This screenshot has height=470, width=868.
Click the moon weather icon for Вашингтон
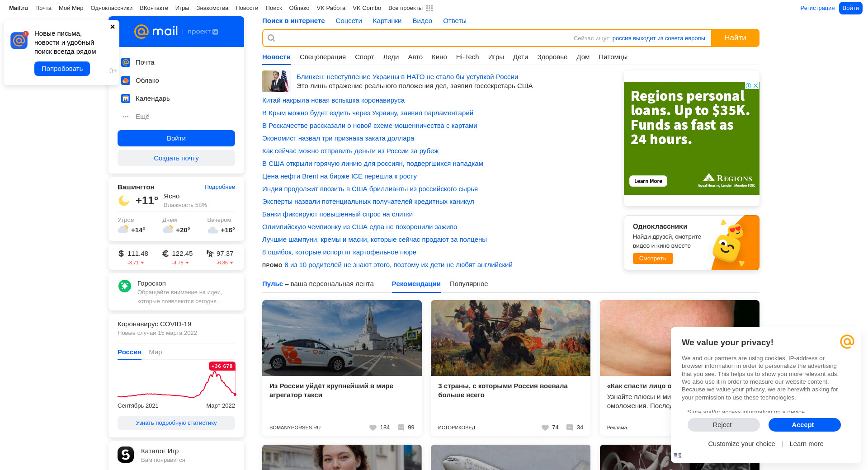pyautogui.click(x=124, y=200)
